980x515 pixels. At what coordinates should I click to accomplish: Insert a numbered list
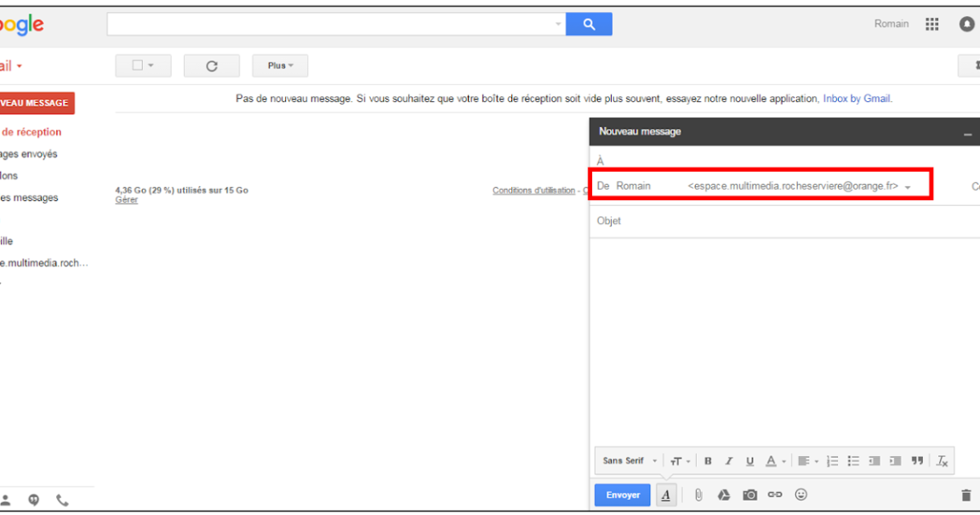point(832,461)
